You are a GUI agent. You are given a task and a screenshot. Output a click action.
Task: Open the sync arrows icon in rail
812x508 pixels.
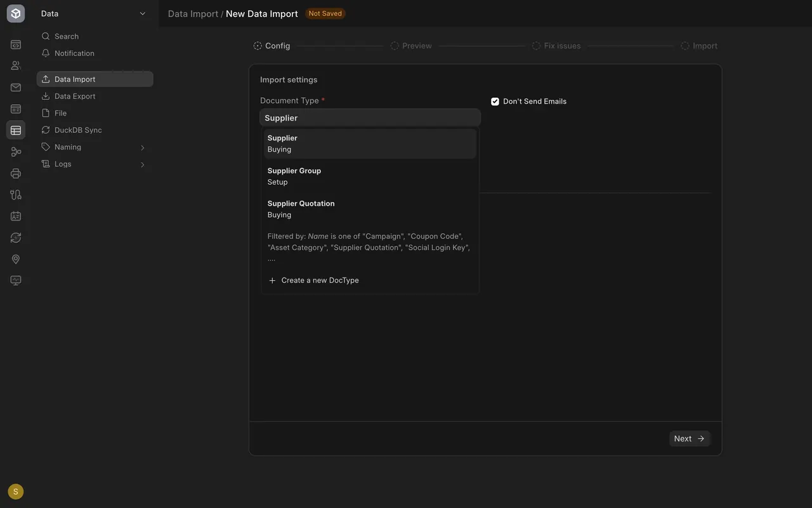16,237
